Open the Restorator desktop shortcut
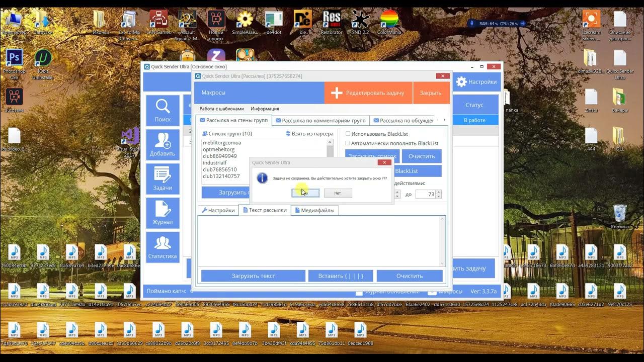This screenshot has height=362, width=644. (x=332, y=22)
